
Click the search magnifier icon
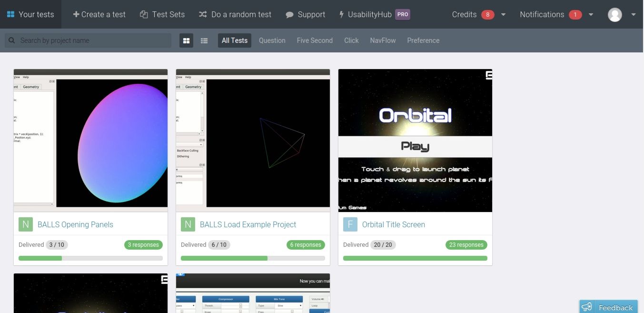pos(11,40)
